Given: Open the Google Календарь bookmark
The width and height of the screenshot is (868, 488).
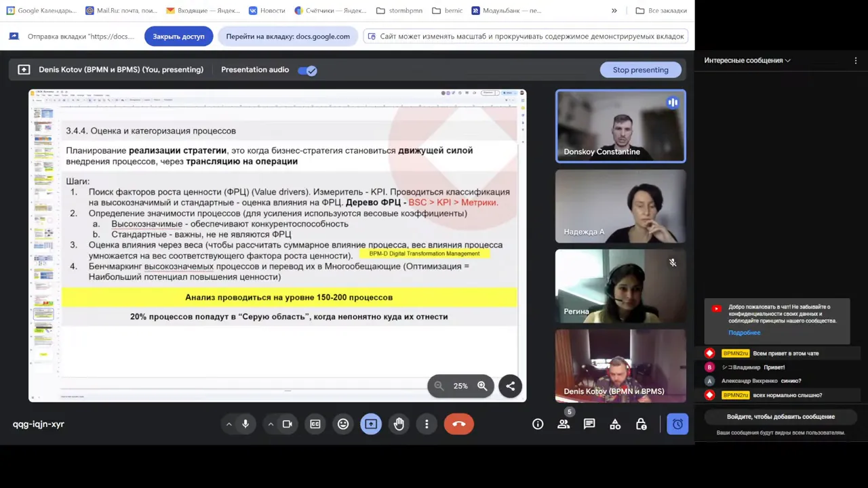Looking at the screenshot, I should [42, 11].
